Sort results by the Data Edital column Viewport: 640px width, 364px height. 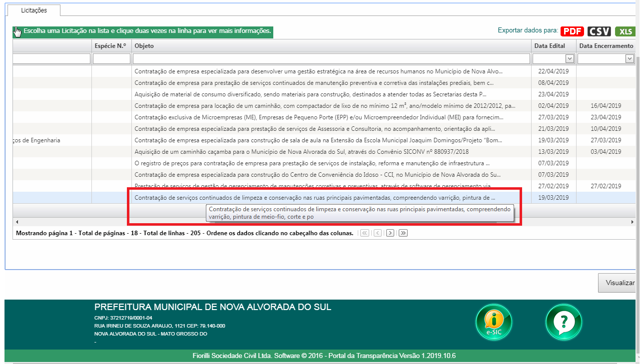point(550,45)
